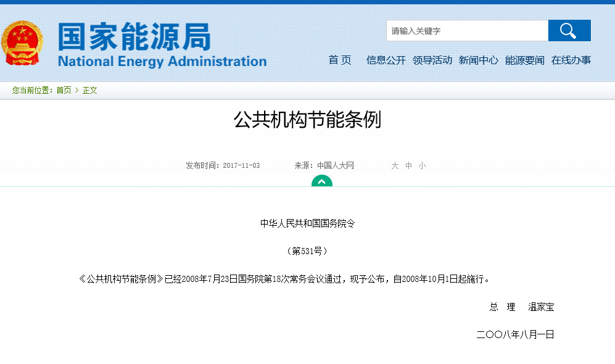615x364 pixels.
Task: Click the 首页 breadcrumb link
Action: point(64,90)
